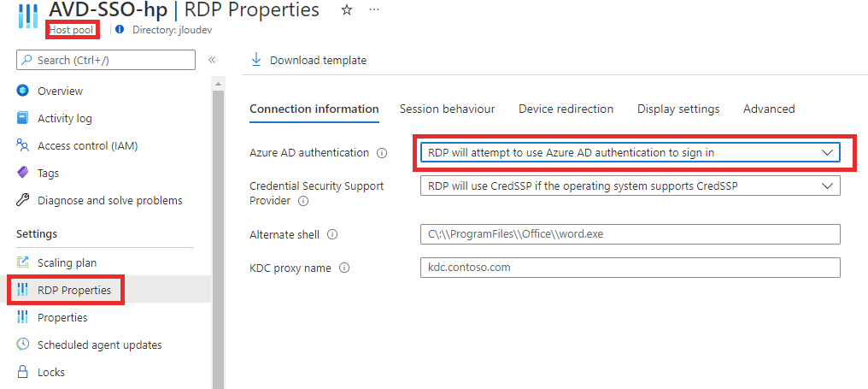Expand the Azure AD authentication dropdown
The width and height of the screenshot is (868, 389).
pyautogui.click(x=630, y=152)
